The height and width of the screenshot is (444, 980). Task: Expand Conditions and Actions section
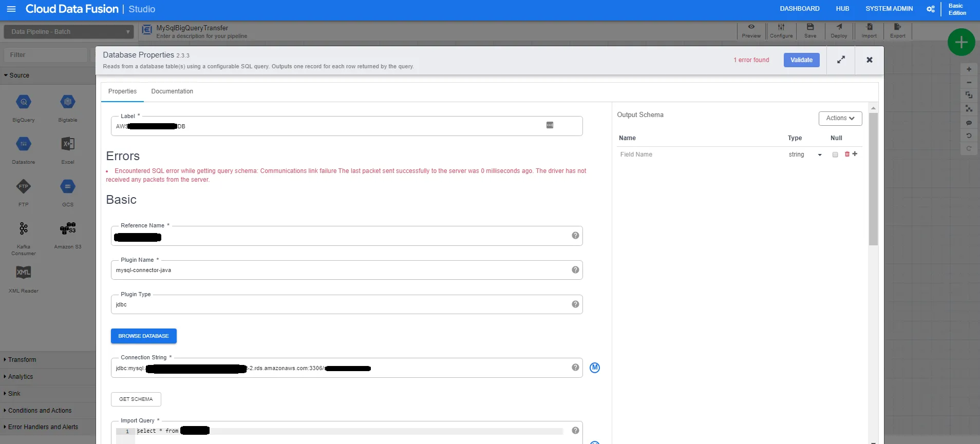click(48, 411)
